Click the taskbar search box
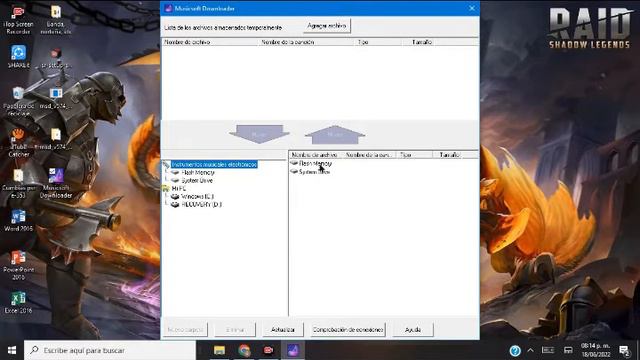 (110, 350)
